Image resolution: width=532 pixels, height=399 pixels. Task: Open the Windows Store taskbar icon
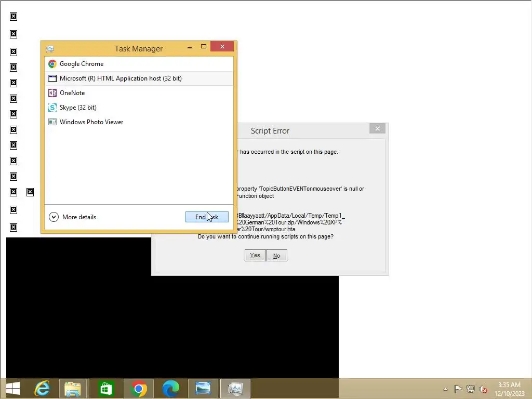coord(105,389)
